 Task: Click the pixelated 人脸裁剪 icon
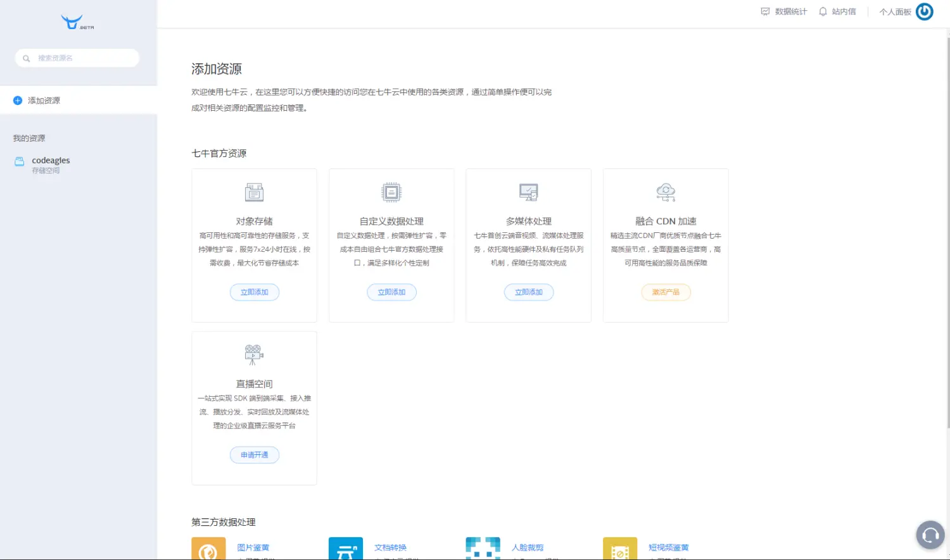click(483, 549)
